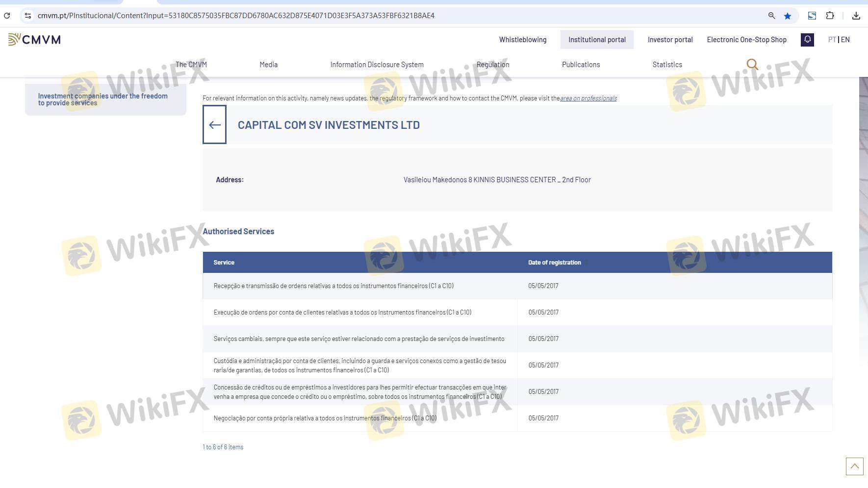Toggle the bookmark star icon
This screenshot has width=868, height=488.
click(788, 16)
